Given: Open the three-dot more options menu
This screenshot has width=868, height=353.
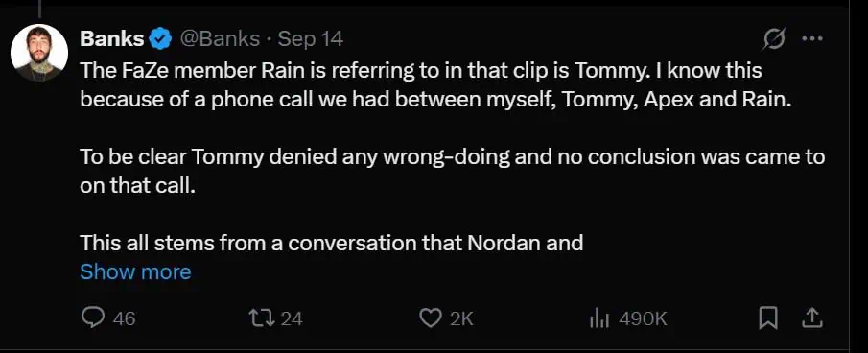Looking at the screenshot, I should tap(812, 38).
